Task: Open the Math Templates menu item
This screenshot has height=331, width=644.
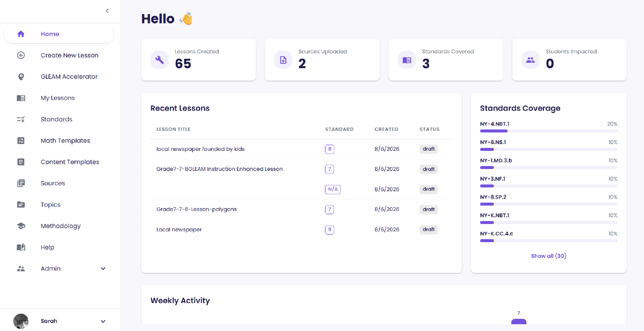Action: 59,141
